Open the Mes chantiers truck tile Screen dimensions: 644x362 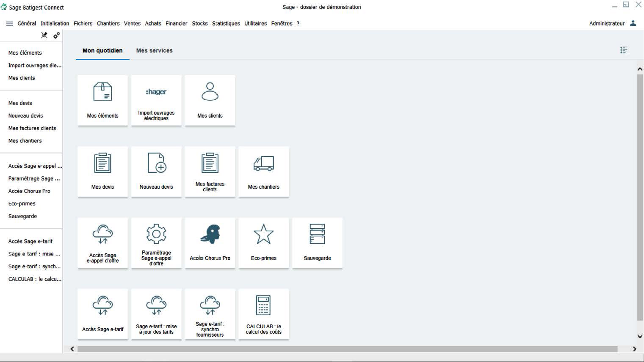[264, 171]
